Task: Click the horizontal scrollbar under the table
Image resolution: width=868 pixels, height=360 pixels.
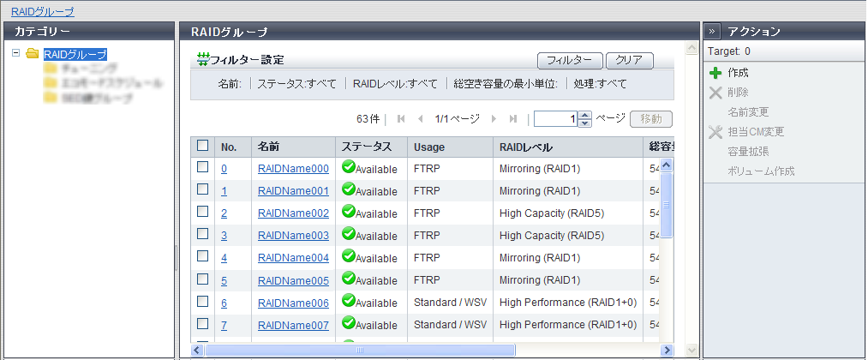Action: pos(360,351)
